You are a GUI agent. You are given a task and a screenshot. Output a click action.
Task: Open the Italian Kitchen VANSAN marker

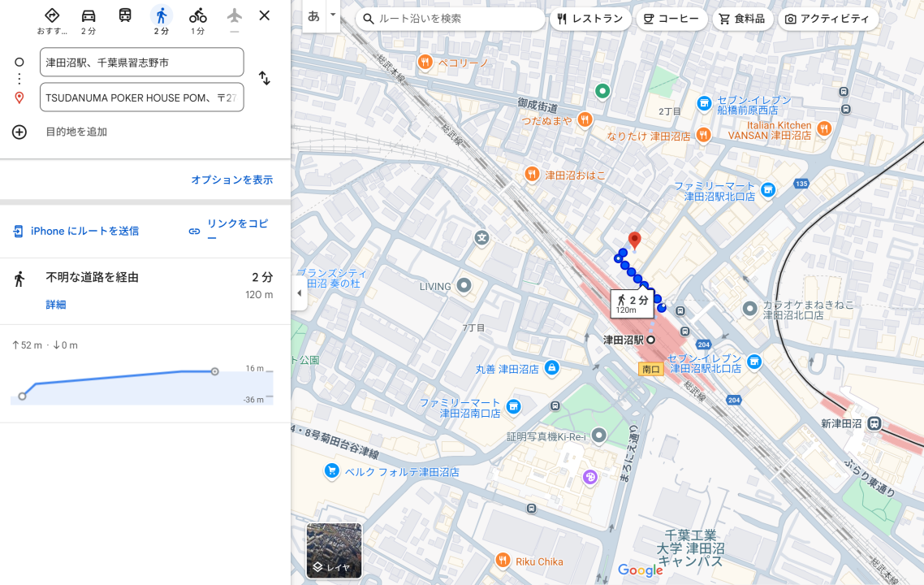[x=824, y=129]
